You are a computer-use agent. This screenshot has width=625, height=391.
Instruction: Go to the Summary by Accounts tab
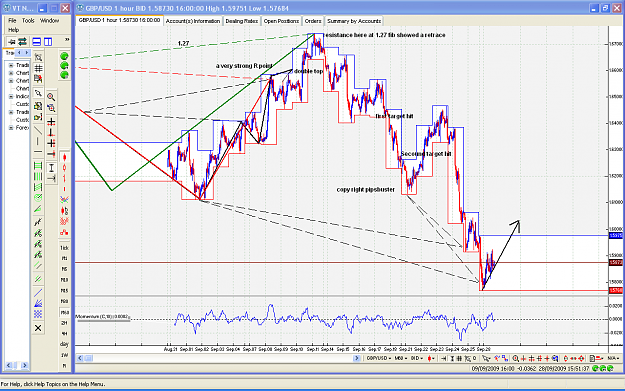pyautogui.click(x=354, y=21)
